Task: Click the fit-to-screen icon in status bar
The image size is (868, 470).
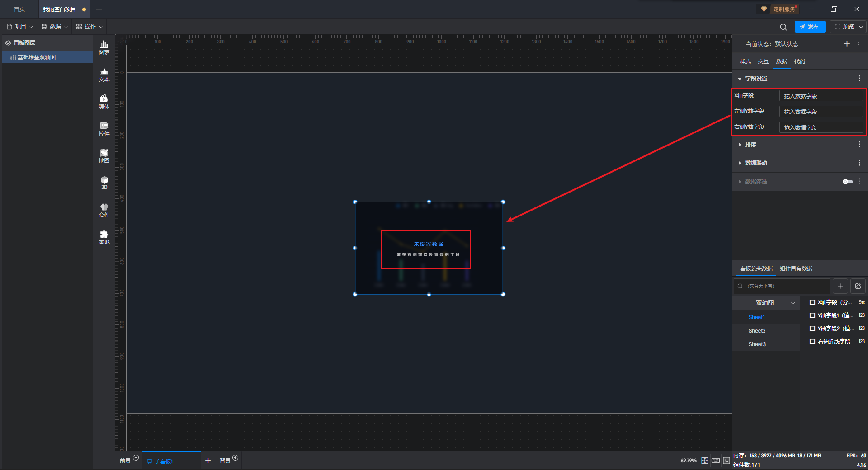Action: 705,461
